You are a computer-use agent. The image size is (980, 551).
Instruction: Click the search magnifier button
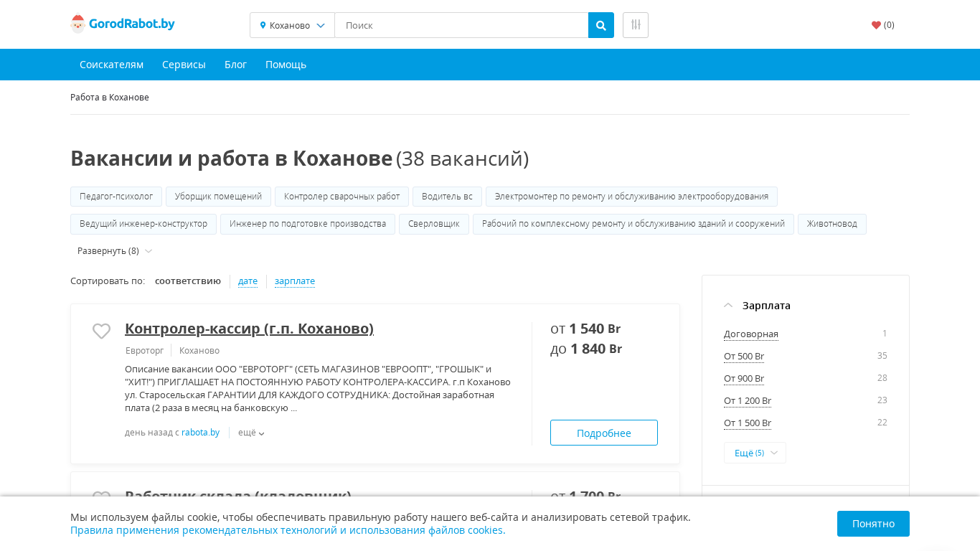coord(601,25)
